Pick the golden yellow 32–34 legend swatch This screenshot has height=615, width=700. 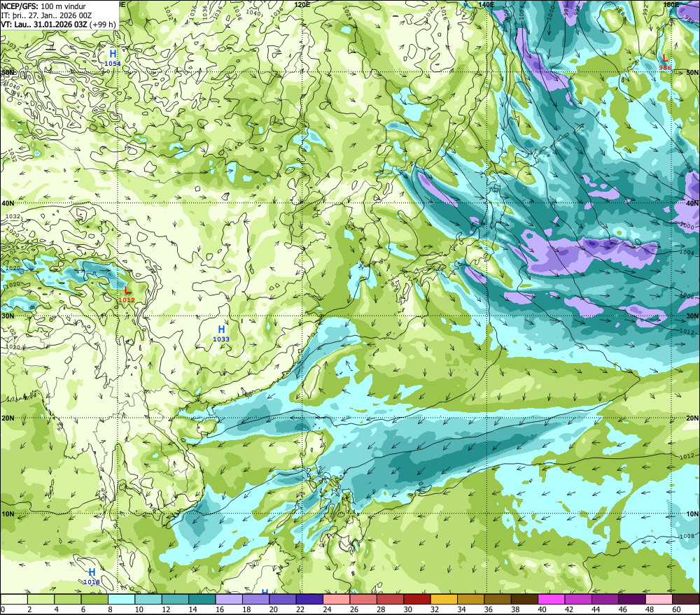444,599
